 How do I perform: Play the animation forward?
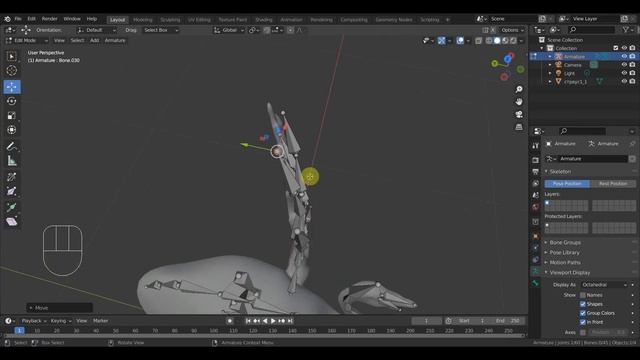273,321
